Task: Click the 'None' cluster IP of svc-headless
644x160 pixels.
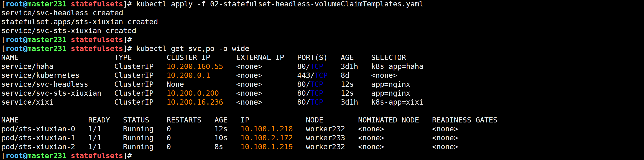Action: (175, 84)
